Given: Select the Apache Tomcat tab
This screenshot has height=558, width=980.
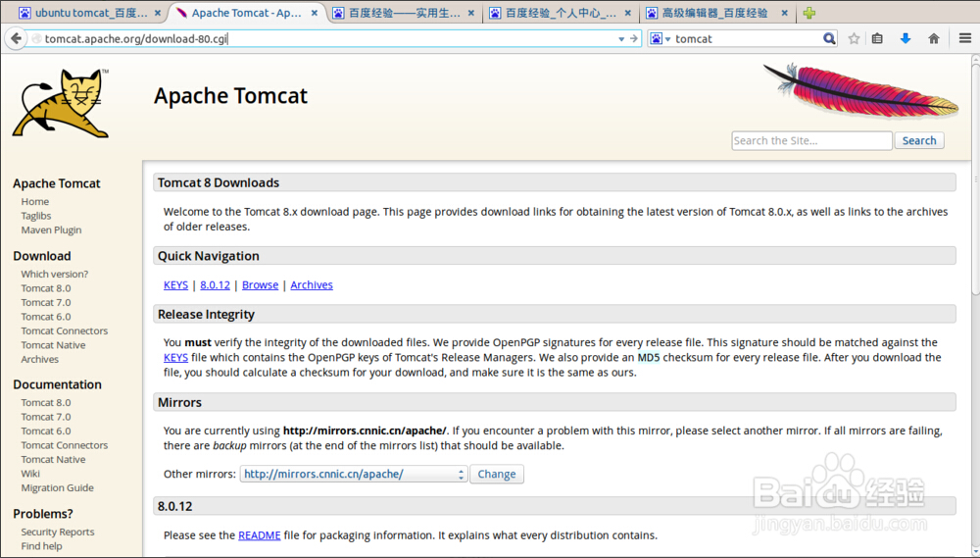Looking at the screenshot, I should click(246, 13).
